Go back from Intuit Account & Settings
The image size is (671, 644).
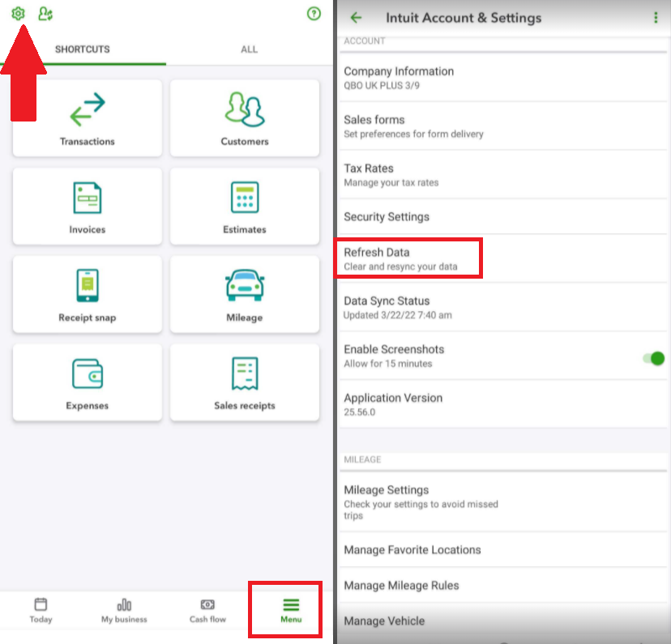356,18
